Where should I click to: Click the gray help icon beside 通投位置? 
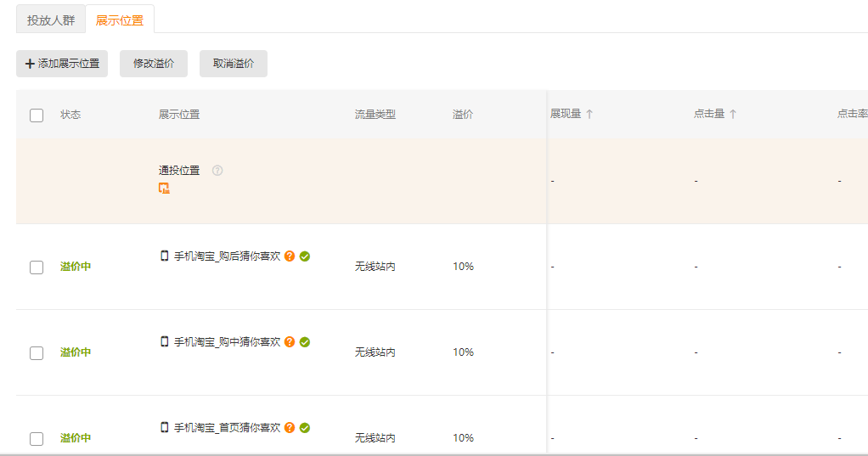(x=217, y=171)
